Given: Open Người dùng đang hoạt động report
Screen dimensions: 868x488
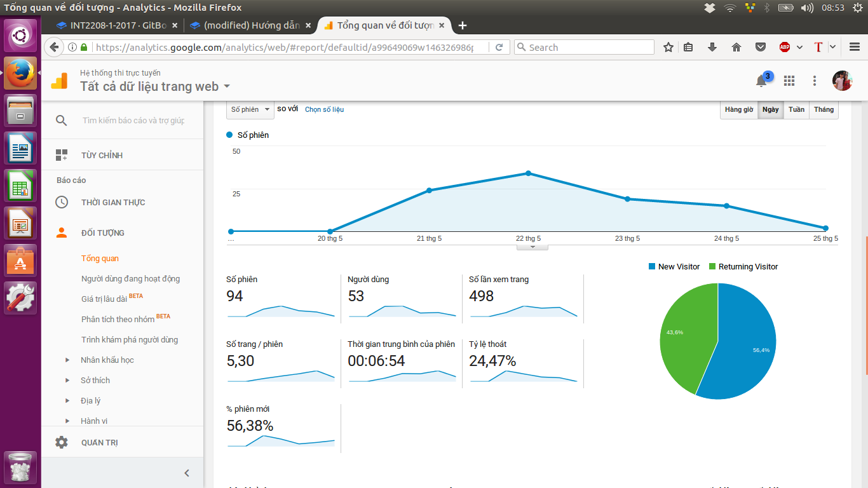Looking at the screenshot, I should pos(130,278).
